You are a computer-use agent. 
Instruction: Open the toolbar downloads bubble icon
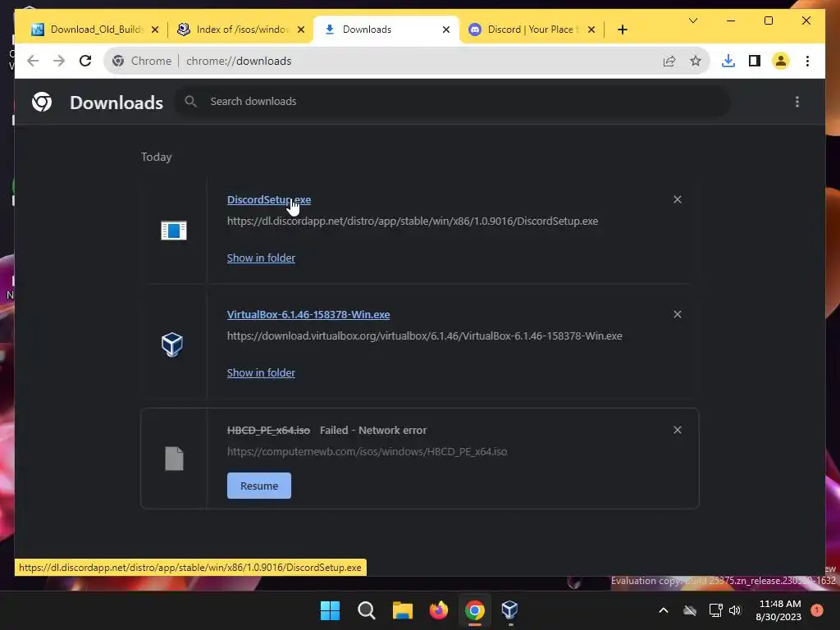[x=728, y=61]
